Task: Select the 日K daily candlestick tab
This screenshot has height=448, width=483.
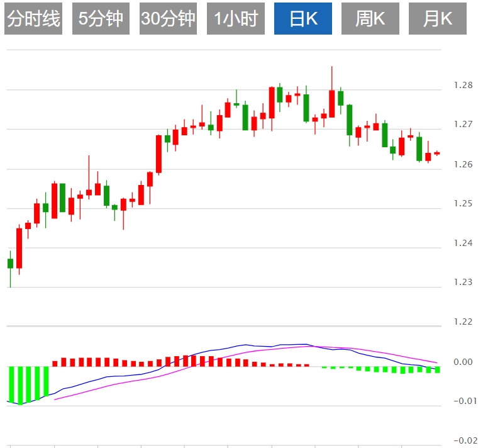Action: (x=303, y=18)
